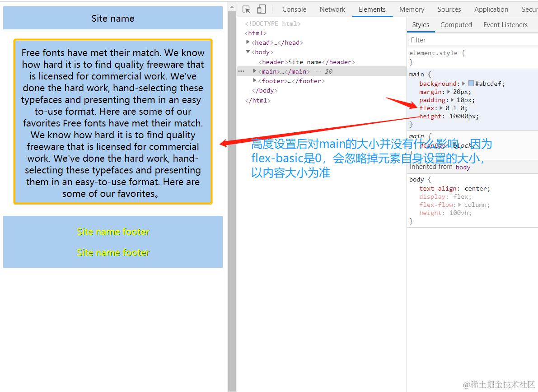Expand the head element in DOM tree
The height and width of the screenshot is (392, 538).
[x=248, y=42]
